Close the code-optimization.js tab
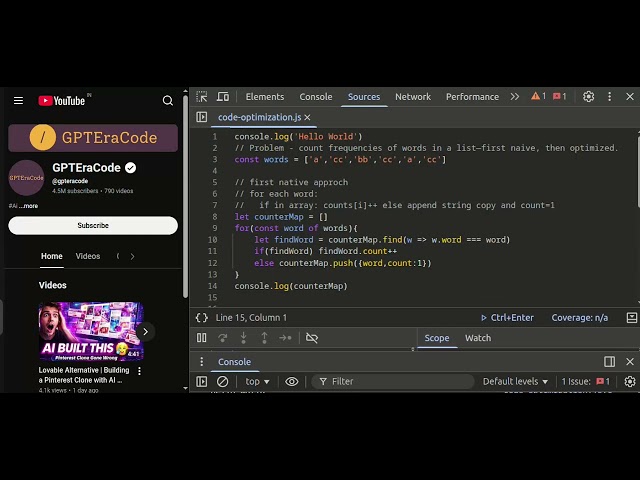The height and width of the screenshot is (480, 640). point(307,118)
